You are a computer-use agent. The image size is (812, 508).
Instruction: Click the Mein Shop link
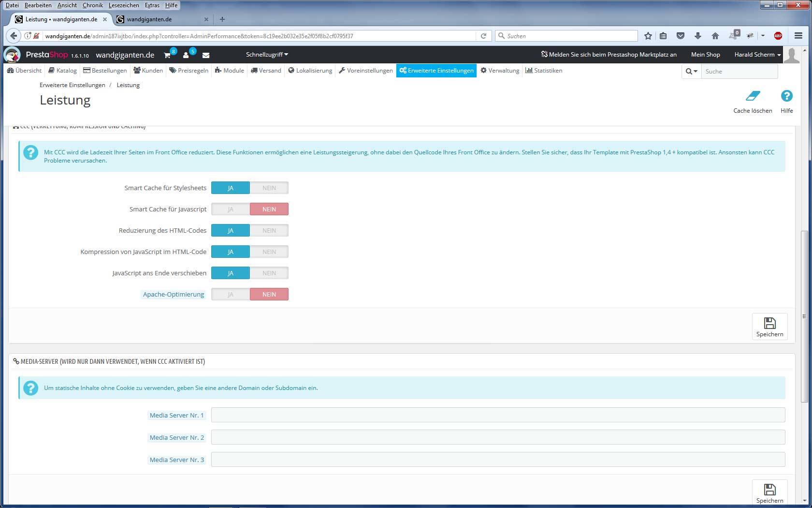pyautogui.click(x=706, y=55)
